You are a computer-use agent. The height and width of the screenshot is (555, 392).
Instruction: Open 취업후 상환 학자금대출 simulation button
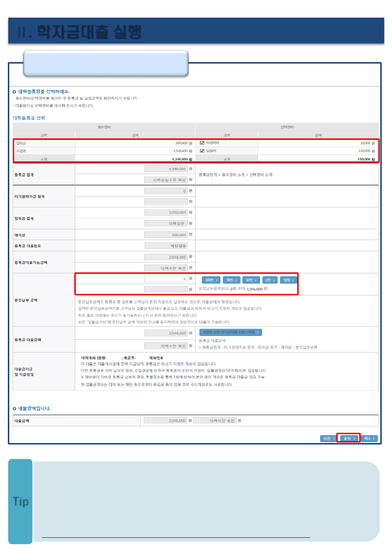click(x=230, y=333)
